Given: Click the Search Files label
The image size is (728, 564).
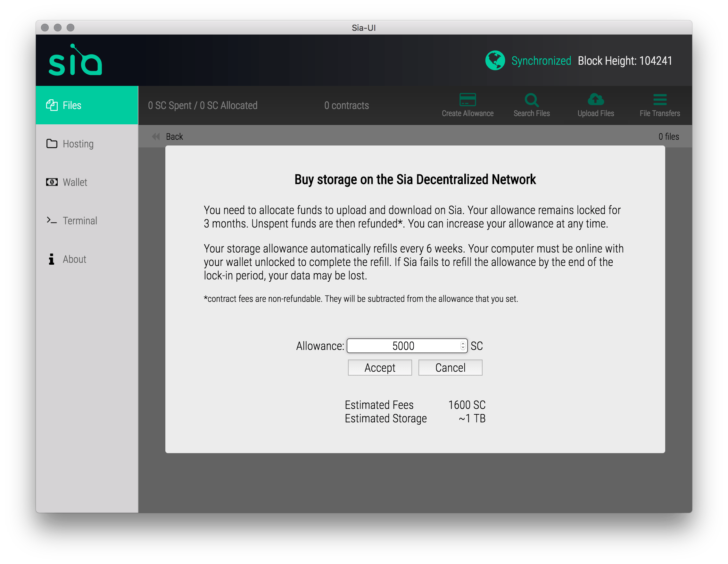Looking at the screenshot, I should coord(532,113).
